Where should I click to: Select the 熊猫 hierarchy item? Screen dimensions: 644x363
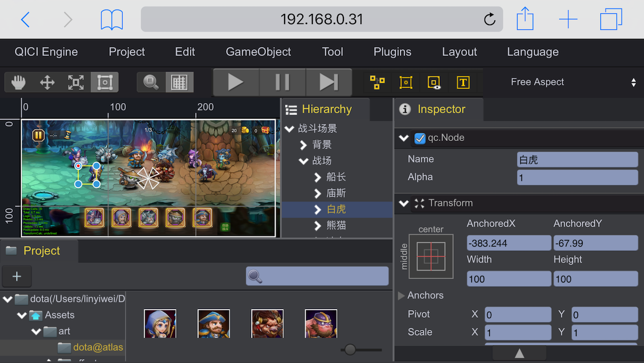coord(336,225)
